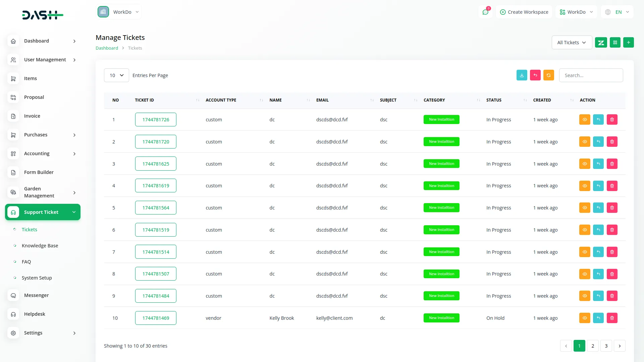The width and height of the screenshot is (644, 362).
Task: Open the grid view icon beside Zendesk
Action: pyautogui.click(x=615, y=42)
